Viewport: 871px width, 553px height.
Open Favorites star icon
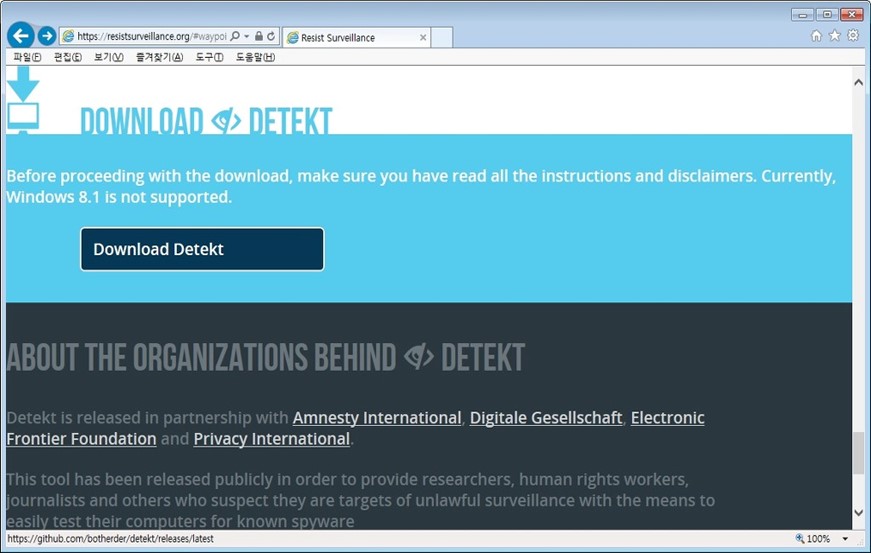(x=834, y=36)
